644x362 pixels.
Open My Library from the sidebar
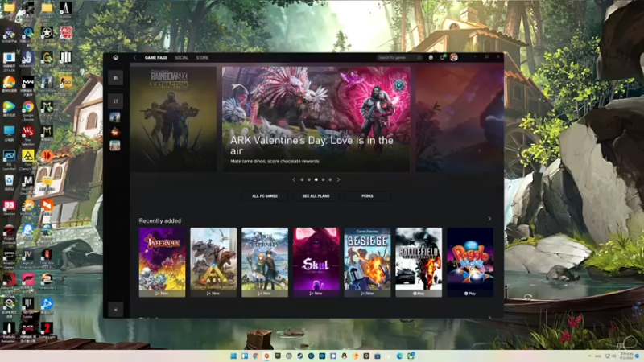(x=115, y=78)
